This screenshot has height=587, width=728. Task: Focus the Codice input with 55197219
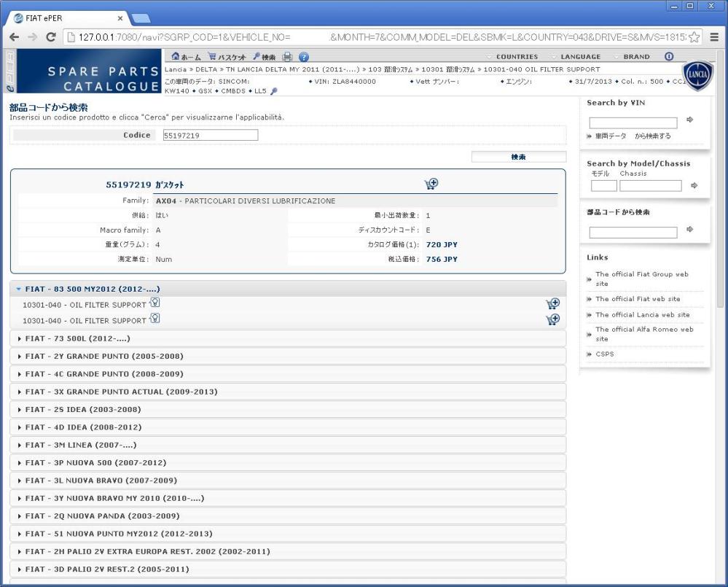(211, 135)
